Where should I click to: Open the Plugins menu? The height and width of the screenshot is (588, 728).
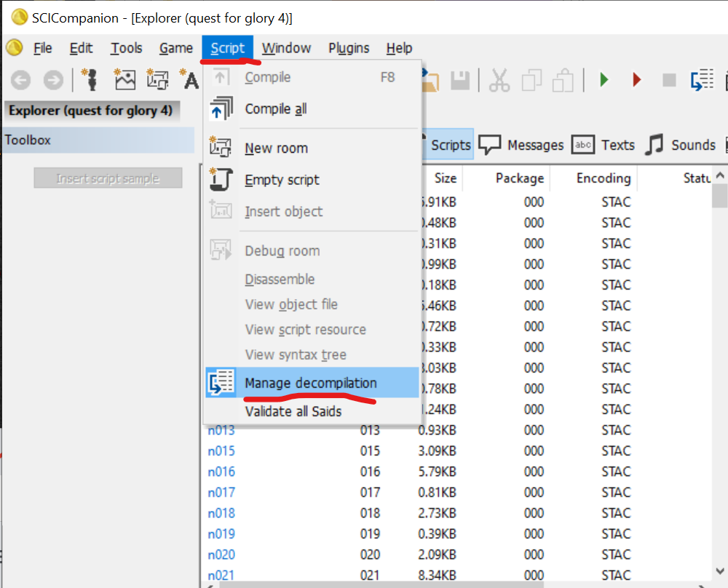(x=349, y=48)
